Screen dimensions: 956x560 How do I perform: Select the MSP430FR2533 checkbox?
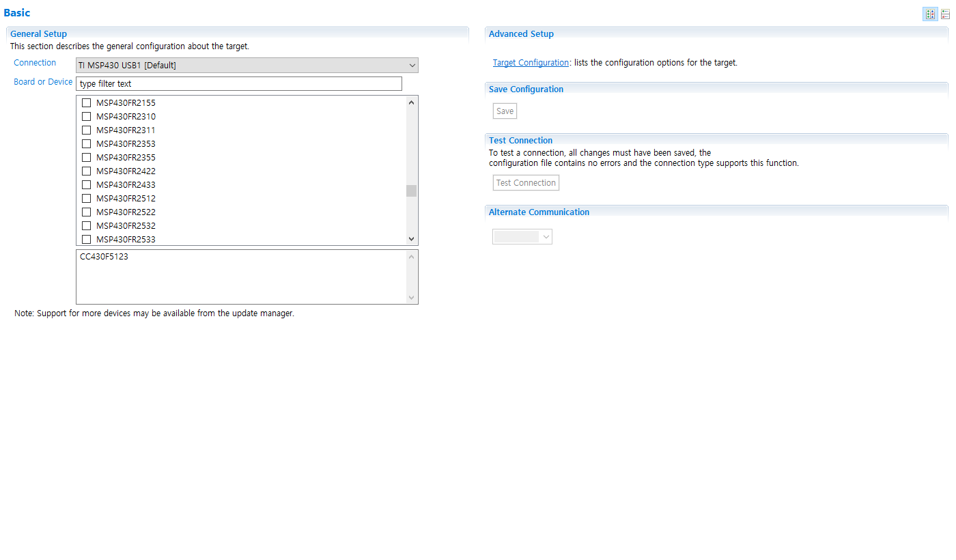[87, 240]
